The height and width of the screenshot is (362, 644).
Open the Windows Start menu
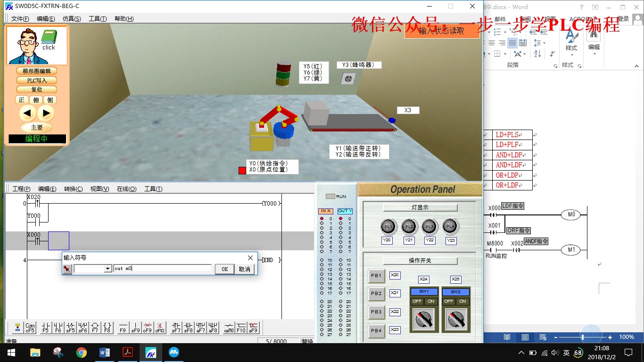(x=11, y=352)
